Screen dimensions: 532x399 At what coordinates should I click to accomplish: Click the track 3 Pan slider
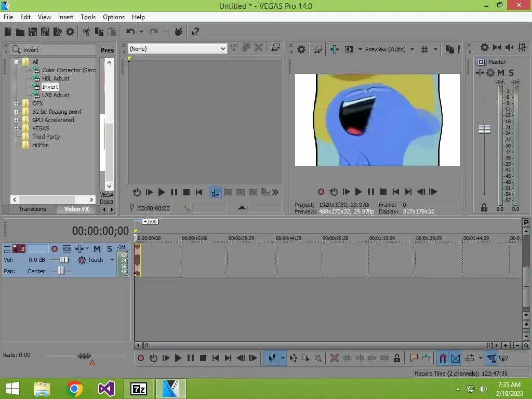point(60,271)
